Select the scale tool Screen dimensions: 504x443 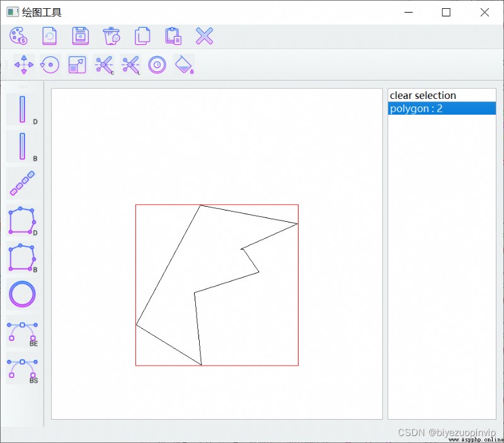tap(77, 65)
